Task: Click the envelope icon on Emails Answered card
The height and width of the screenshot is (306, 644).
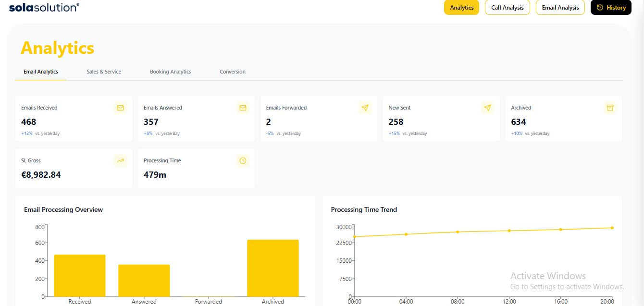Action: tap(243, 108)
